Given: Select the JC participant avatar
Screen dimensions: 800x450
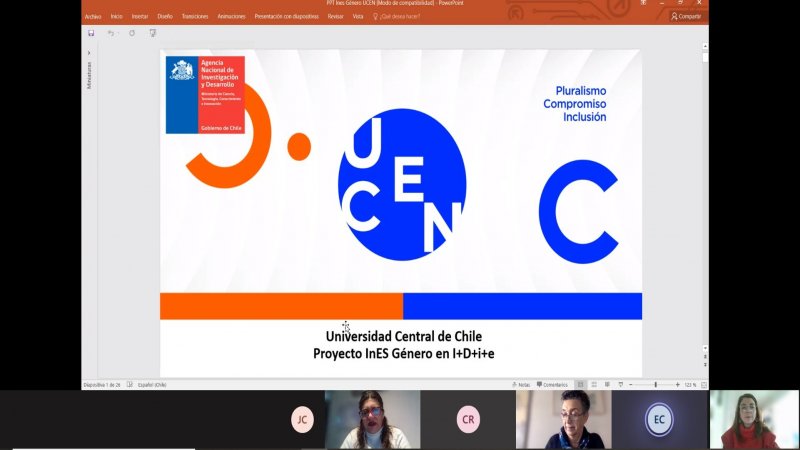Looking at the screenshot, I should tap(302, 419).
